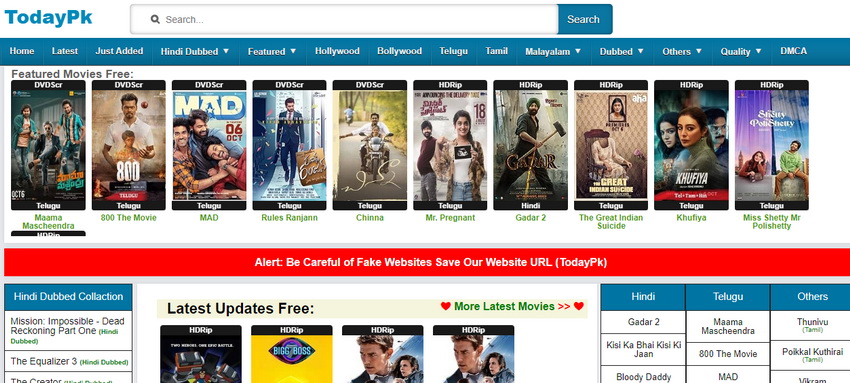Open Miss Shetty Mr Polishetty poster
The width and height of the screenshot is (850, 383).
pos(771,145)
